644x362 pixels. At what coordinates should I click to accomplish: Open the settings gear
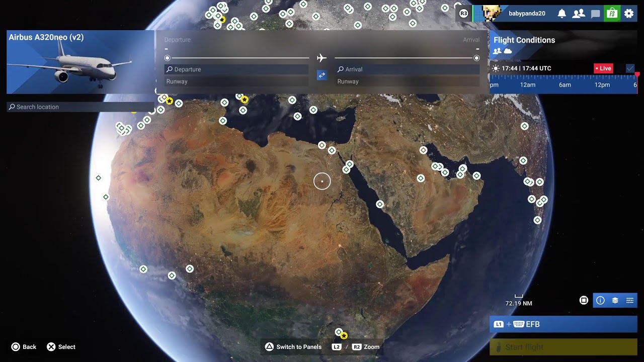tap(629, 14)
